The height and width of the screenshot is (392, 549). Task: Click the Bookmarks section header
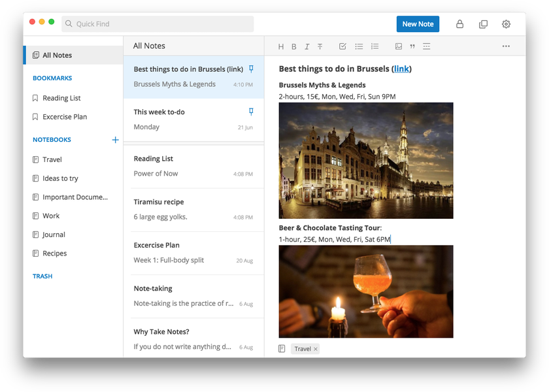point(52,78)
